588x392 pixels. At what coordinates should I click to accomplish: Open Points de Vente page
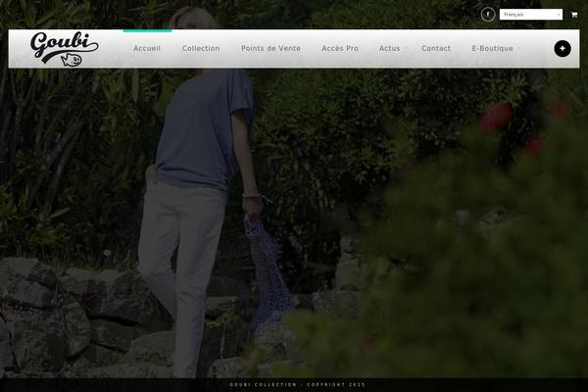pyautogui.click(x=270, y=48)
